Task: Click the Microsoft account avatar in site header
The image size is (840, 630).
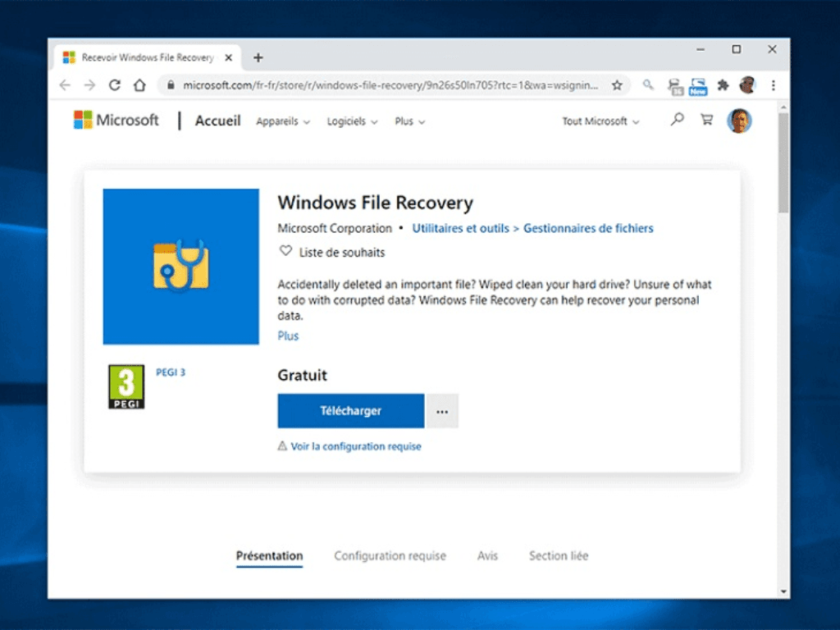Action: click(x=739, y=121)
